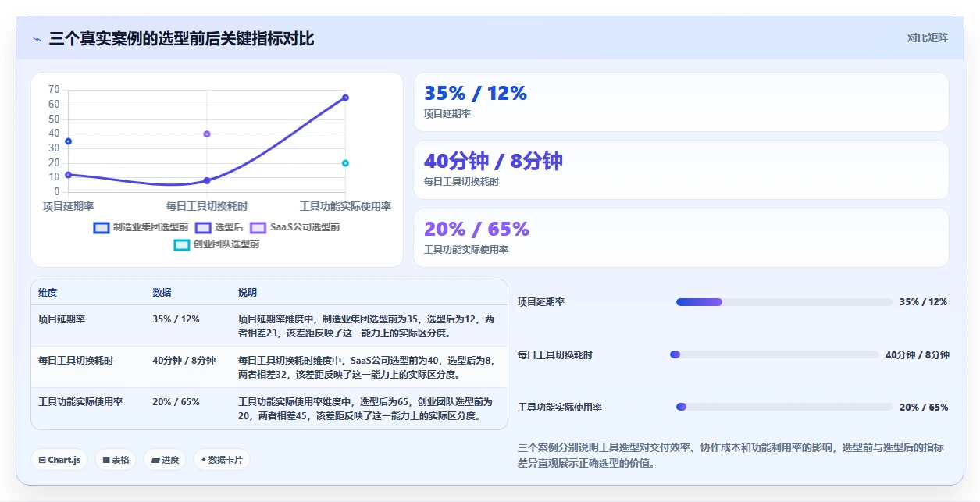The height and width of the screenshot is (502, 980).
Task: Click the 项目延期率 label in the progress list
Action: (x=541, y=302)
